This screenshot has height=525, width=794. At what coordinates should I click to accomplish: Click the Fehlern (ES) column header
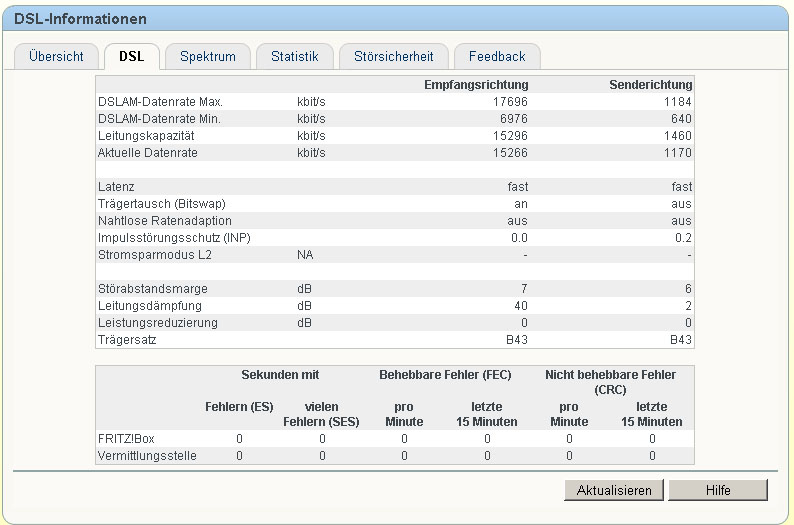point(239,407)
